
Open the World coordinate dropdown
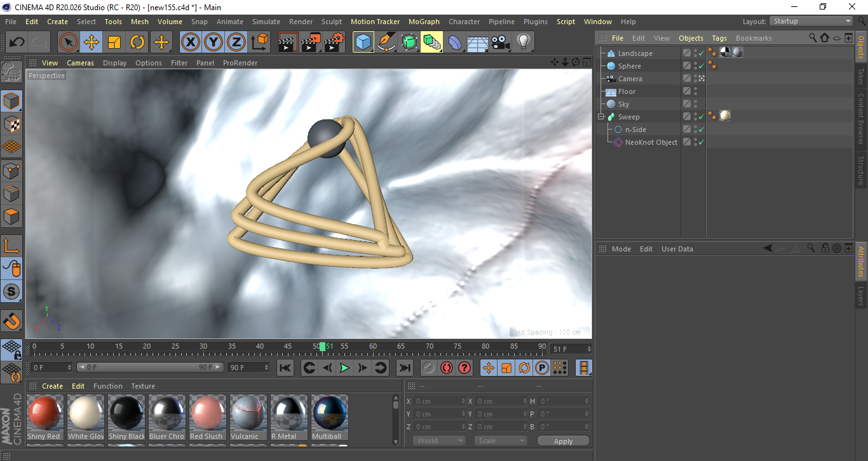(x=439, y=441)
